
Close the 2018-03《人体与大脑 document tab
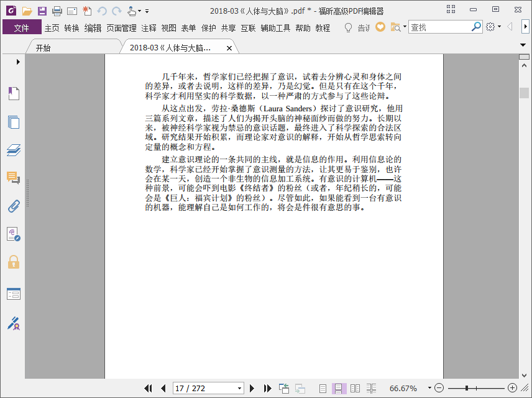[229, 49]
